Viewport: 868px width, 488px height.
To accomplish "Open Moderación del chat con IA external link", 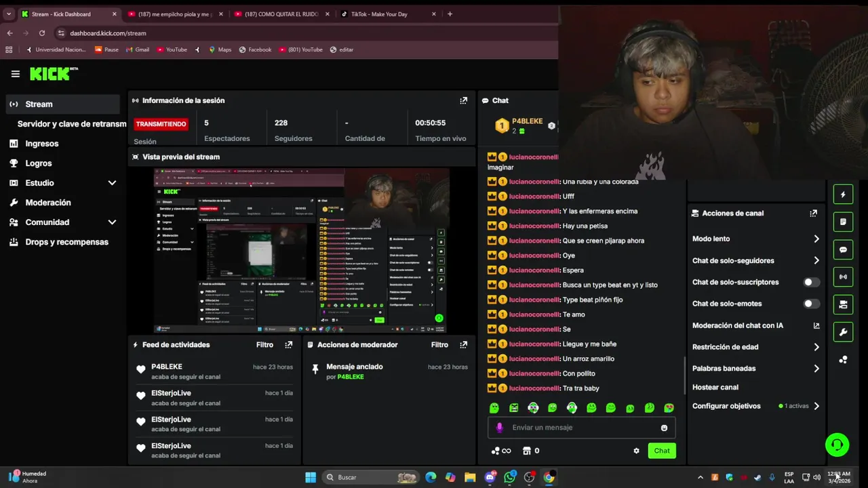I will point(816,325).
